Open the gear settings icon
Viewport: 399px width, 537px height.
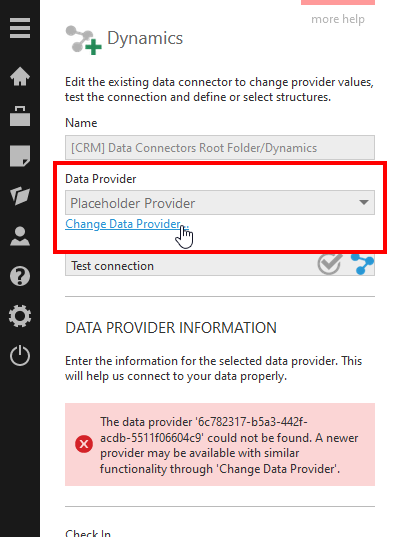pos(20,316)
